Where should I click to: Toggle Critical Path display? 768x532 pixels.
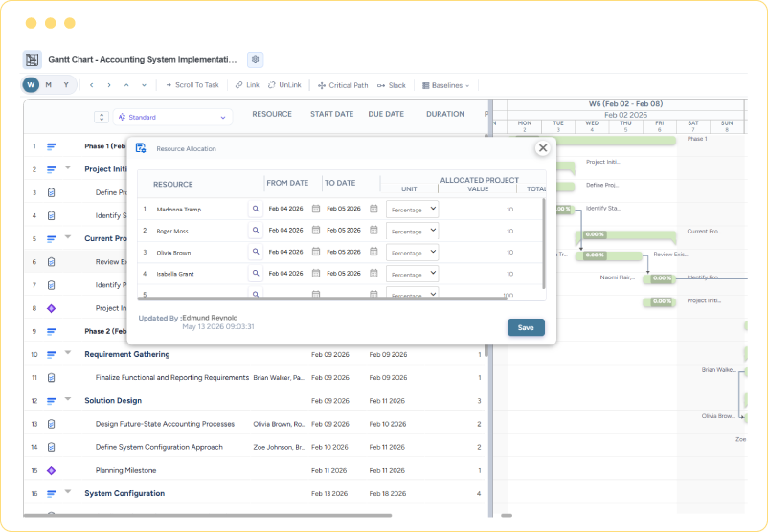343,85
